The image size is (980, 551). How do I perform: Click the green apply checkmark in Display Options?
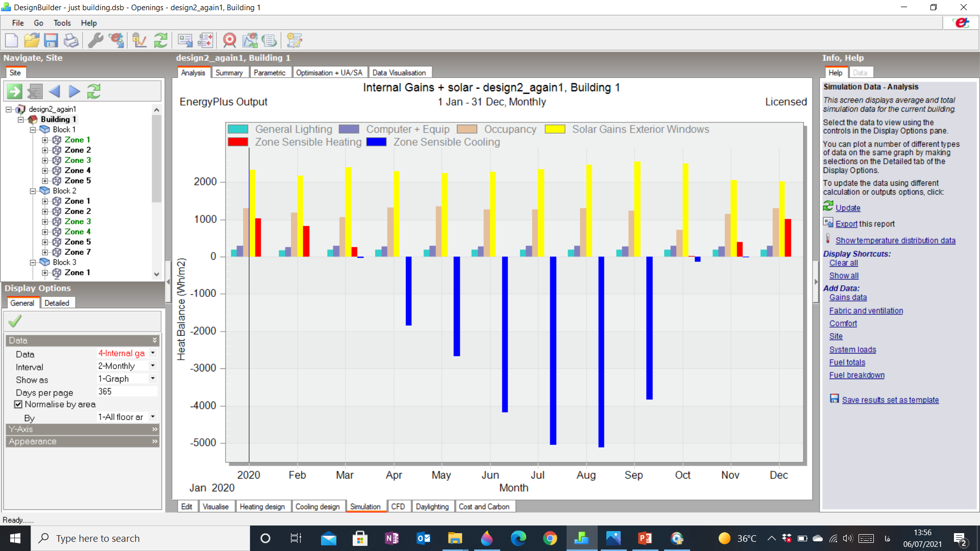click(15, 321)
